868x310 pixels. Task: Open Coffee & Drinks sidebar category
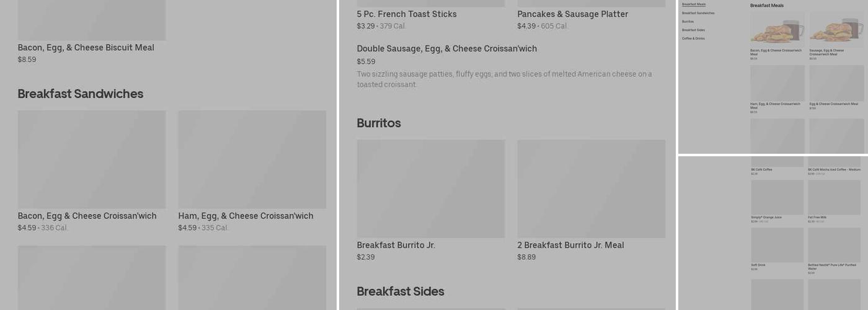point(693,38)
